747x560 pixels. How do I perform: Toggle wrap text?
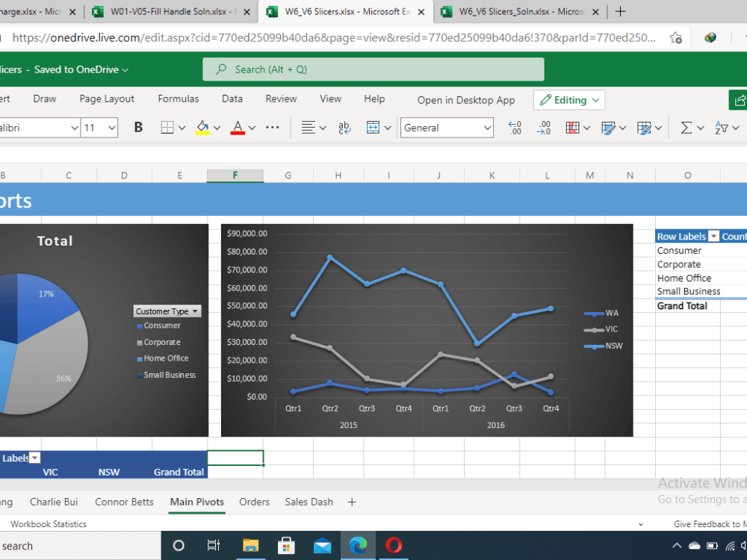[x=344, y=128]
